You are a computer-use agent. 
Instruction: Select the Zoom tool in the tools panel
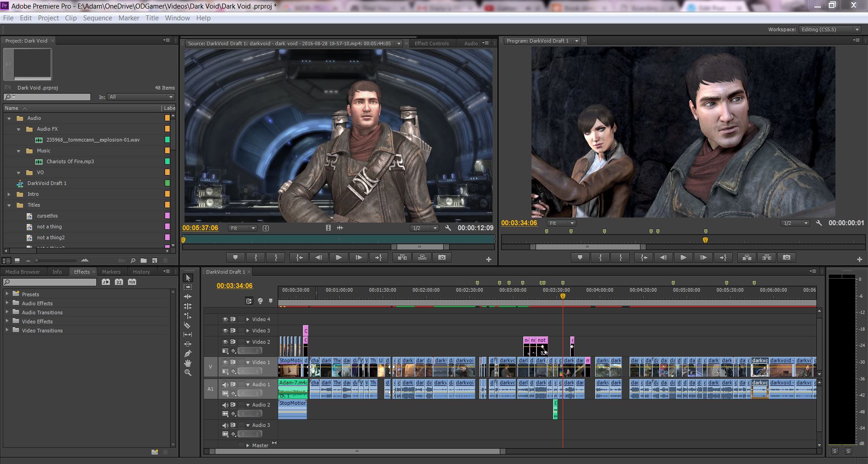click(188, 373)
